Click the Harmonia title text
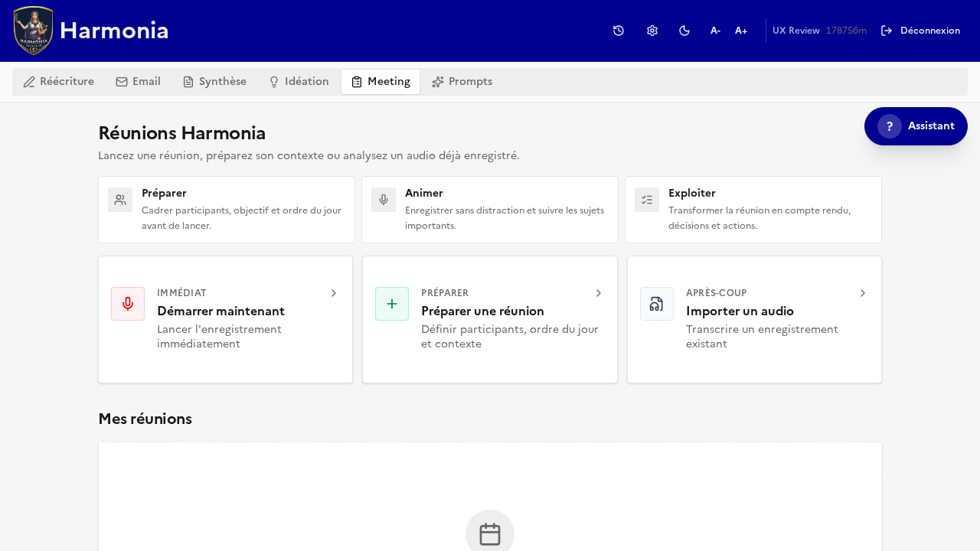The width and height of the screenshot is (980, 551). pos(114,31)
